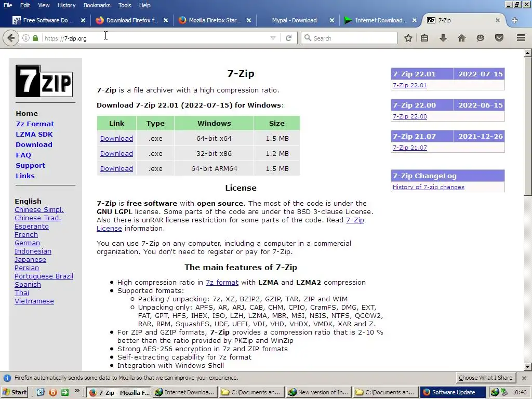This screenshot has width=532, height=399.
Task: Click Choose What I Share button
Action: 486,378
